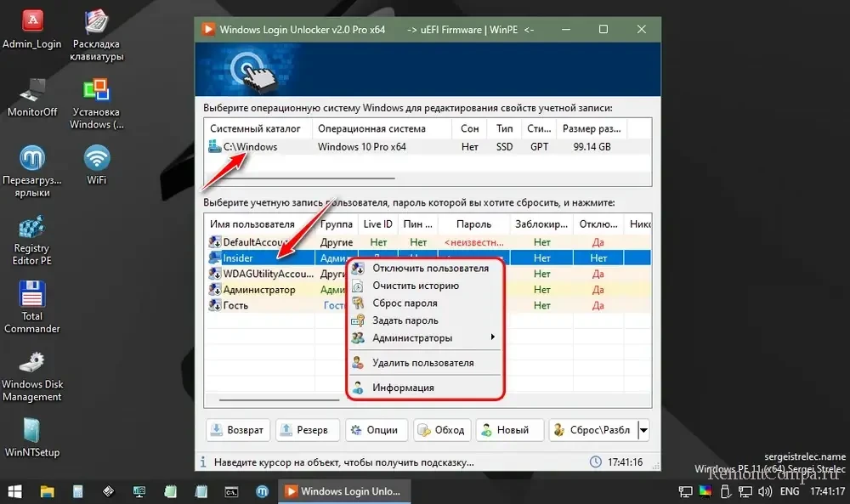Image resolution: width=850 pixels, height=504 pixels.
Task: Sort by Имя пользователя column header
Action: click(x=259, y=224)
